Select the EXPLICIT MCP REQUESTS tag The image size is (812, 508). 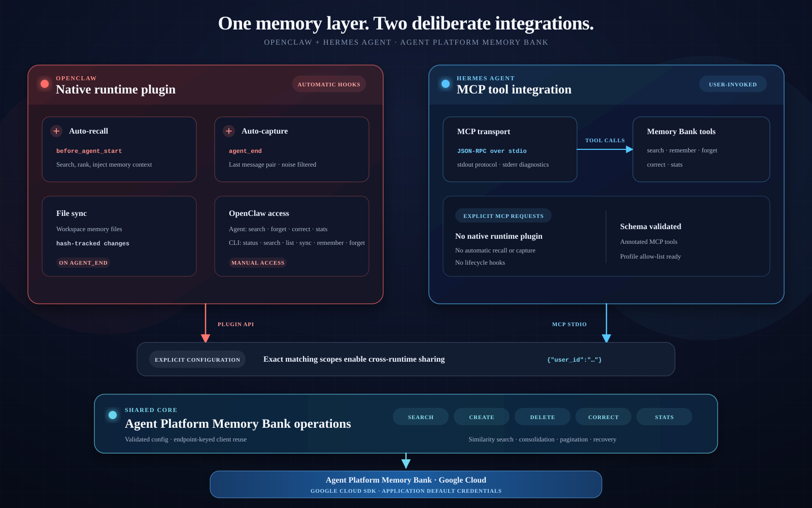click(503, 216)
